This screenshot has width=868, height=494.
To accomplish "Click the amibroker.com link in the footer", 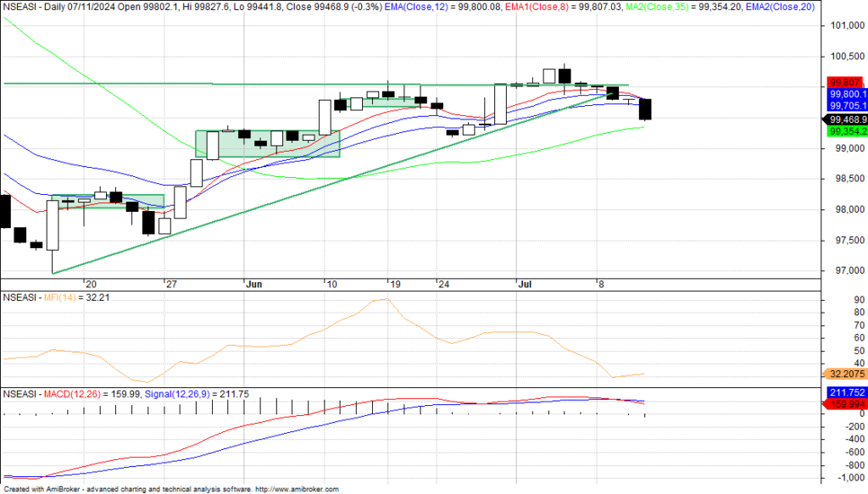I will 297,489.
